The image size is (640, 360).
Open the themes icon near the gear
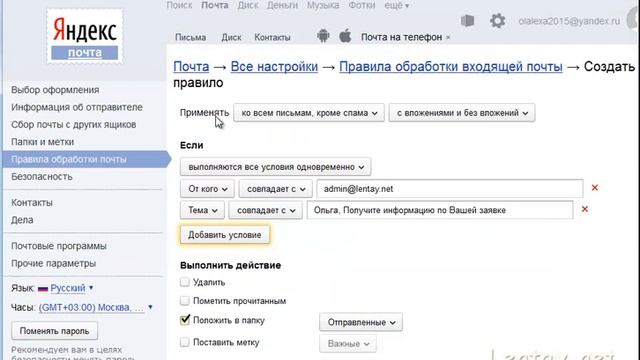[467, 20]
